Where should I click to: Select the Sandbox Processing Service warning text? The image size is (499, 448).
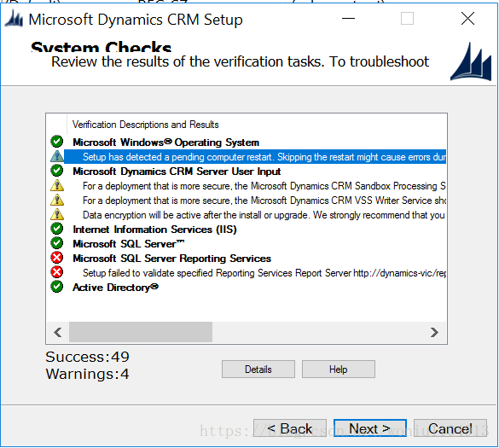(x=264, y=186)
